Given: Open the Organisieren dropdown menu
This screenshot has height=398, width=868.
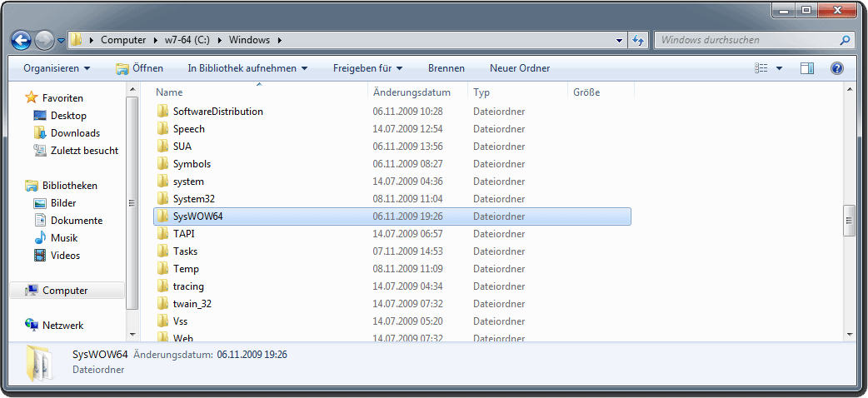Looking at the screenshot, I should pyautogui.click(x=57, y=68).
